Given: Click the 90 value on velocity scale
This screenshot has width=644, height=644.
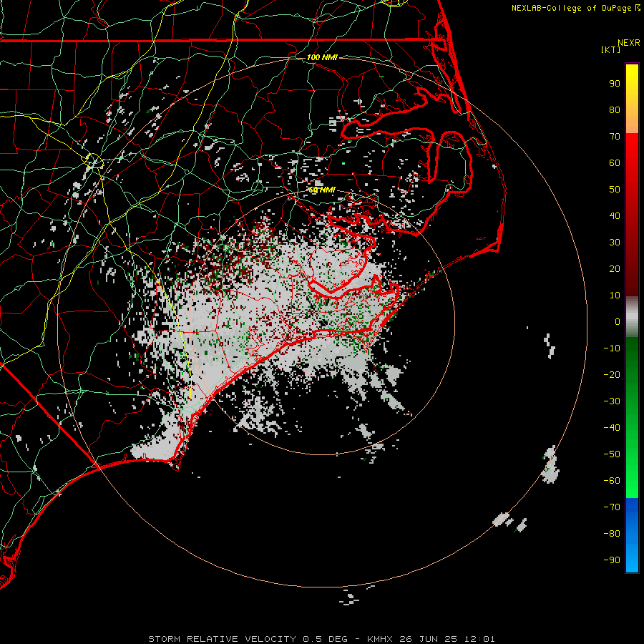Looking at the screenshot, I should [x=615, y=84].
